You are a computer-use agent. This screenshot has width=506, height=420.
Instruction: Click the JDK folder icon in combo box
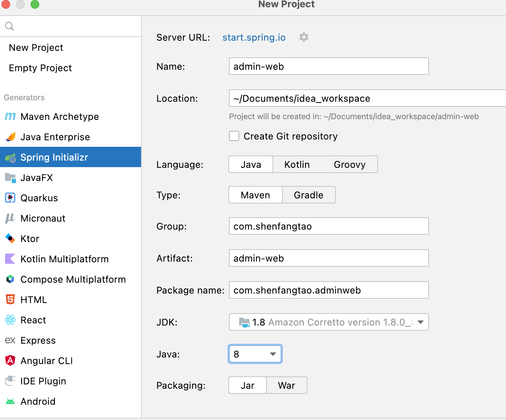pyautogui.click(x=244, y=322)
